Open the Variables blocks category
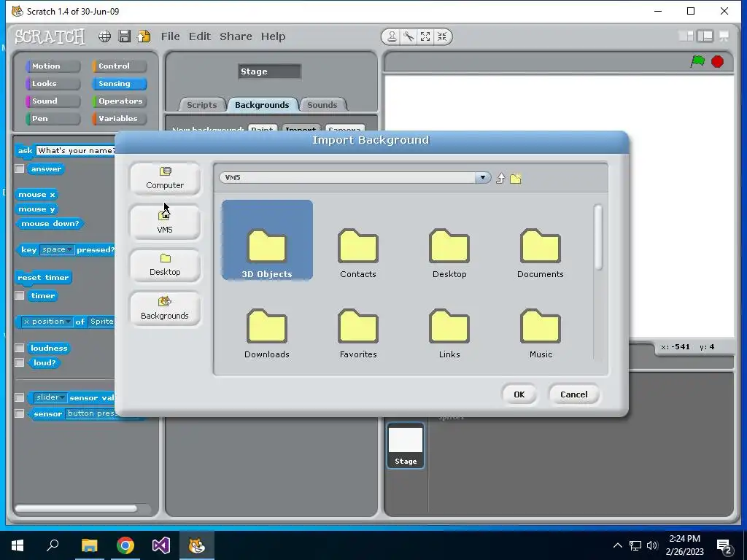 tap(119, 119)
